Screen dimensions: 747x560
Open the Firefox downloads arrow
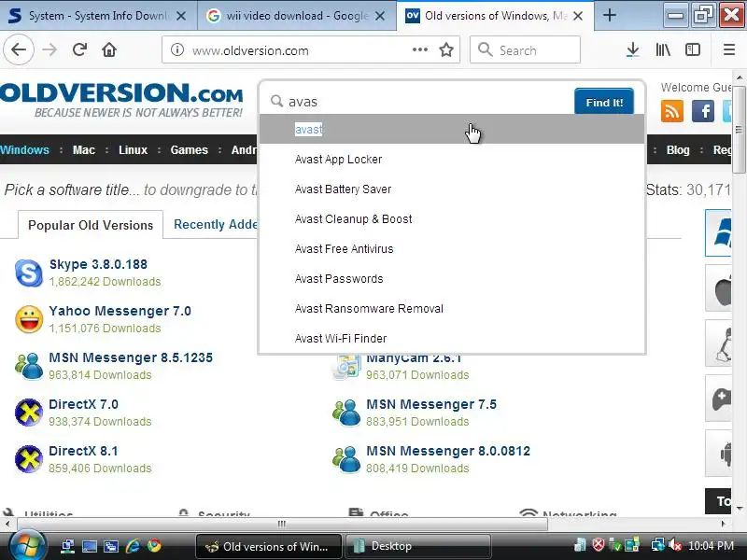tap(633, 49)
